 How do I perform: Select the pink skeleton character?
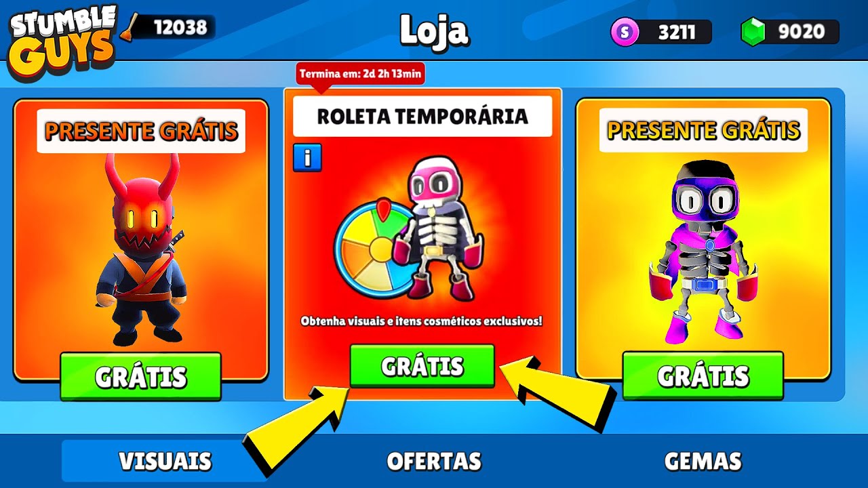pyautogui.click(x=439, y=227)
